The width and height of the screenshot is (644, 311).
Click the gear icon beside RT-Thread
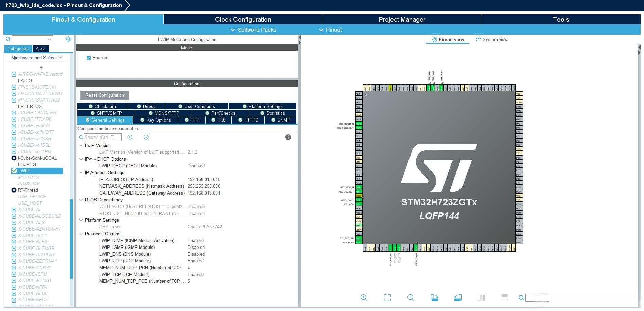pyautogui.click(x=14, y=190)
